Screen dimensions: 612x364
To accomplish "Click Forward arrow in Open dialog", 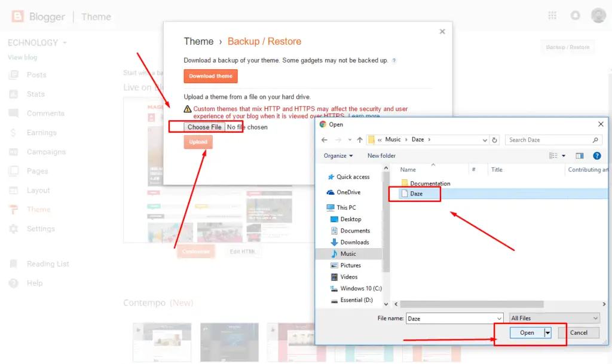I will pos(338,140).
